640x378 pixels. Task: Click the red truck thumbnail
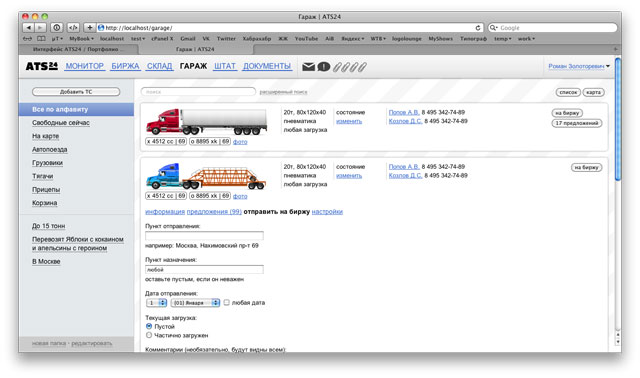tap(207, 122)
